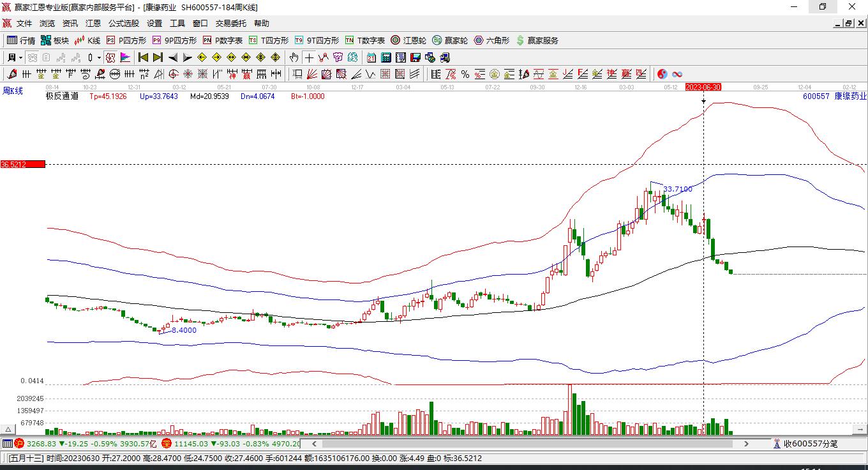Click the Tp=45.1926 indicator value
This screenshot has width=868, height=470.
[108, 96]
